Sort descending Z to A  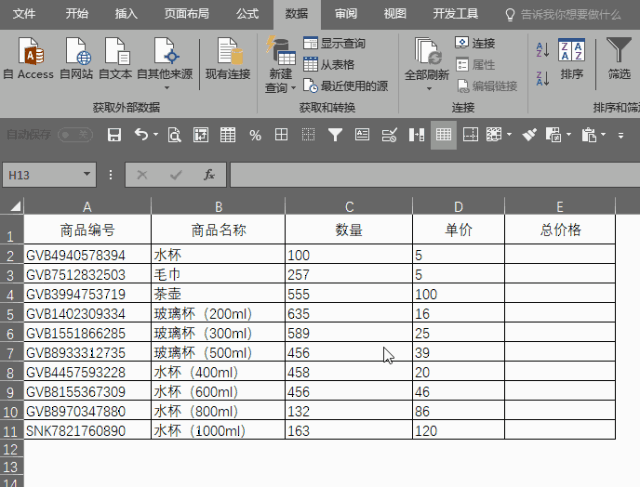pyautogui.click(x=542, y=78)
